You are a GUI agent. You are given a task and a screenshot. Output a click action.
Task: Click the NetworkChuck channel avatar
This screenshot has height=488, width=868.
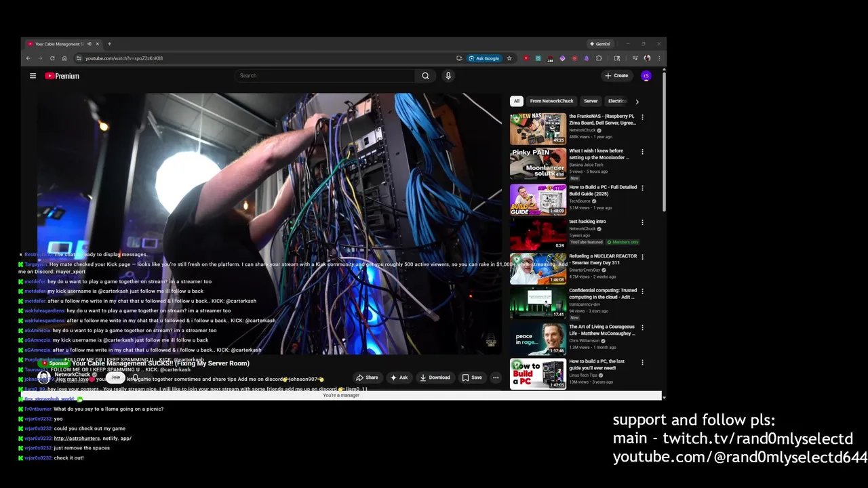44,378
